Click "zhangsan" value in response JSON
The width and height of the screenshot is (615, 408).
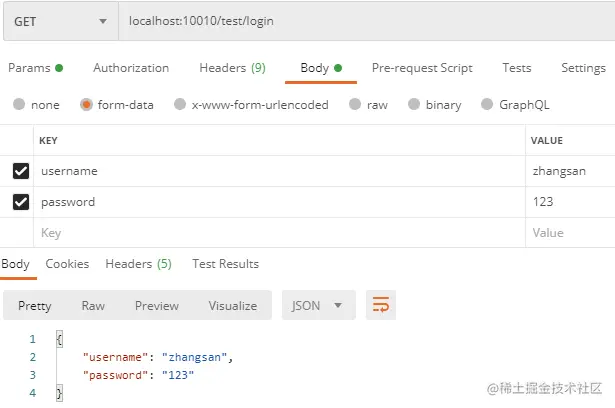[x=195, y=357]
